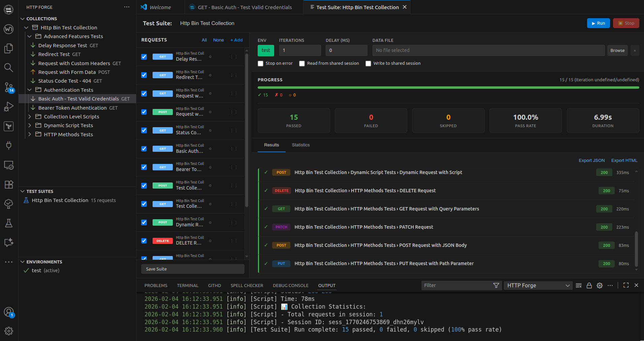The height and width of the screenshot is (341, 644).
Task: Toggle output scroll lock
Action: tap(589, 285)
